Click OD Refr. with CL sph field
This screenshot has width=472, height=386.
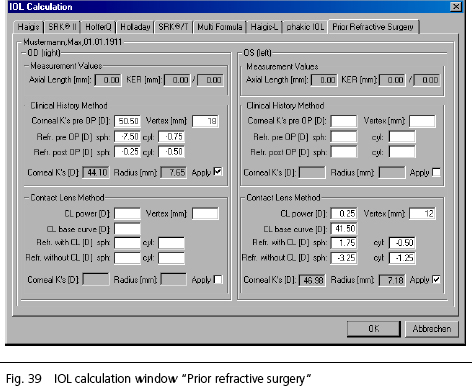(x=127, y=243)
